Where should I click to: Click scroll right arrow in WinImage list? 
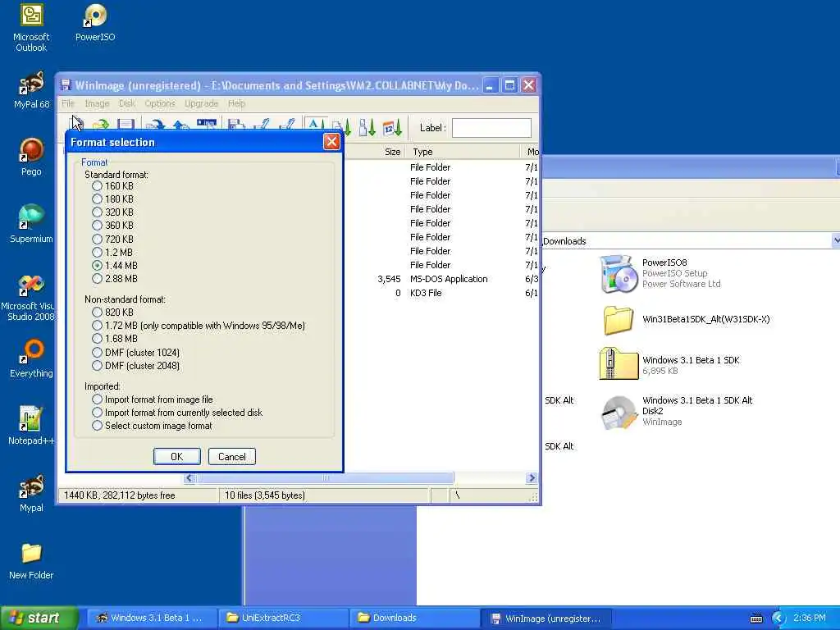532,478
